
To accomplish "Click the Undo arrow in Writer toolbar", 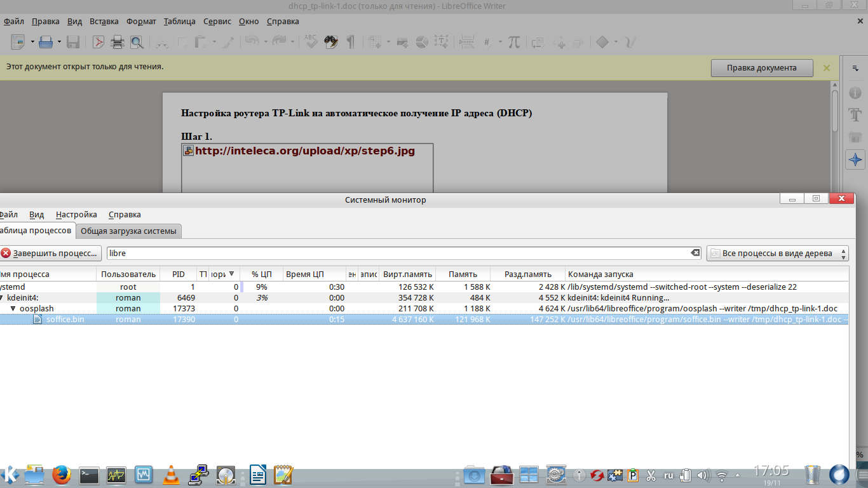I will [x=252, y=42].
